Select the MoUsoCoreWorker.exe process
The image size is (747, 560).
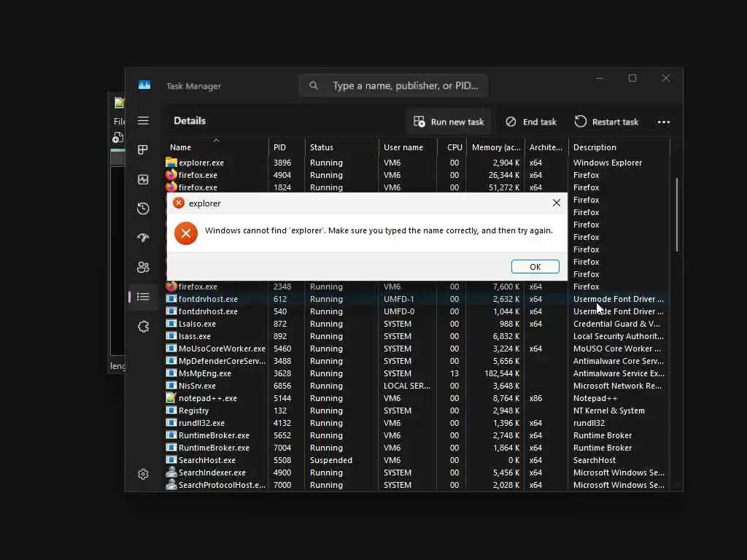coord(417,348)
